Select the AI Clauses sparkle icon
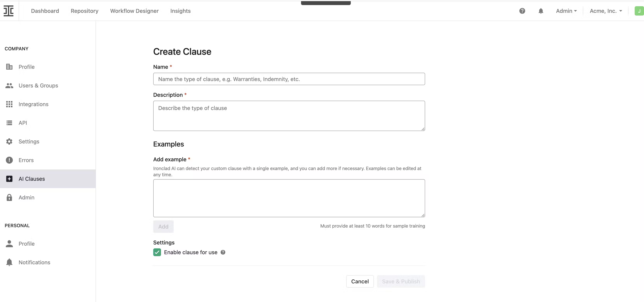 tap(9, 179)
